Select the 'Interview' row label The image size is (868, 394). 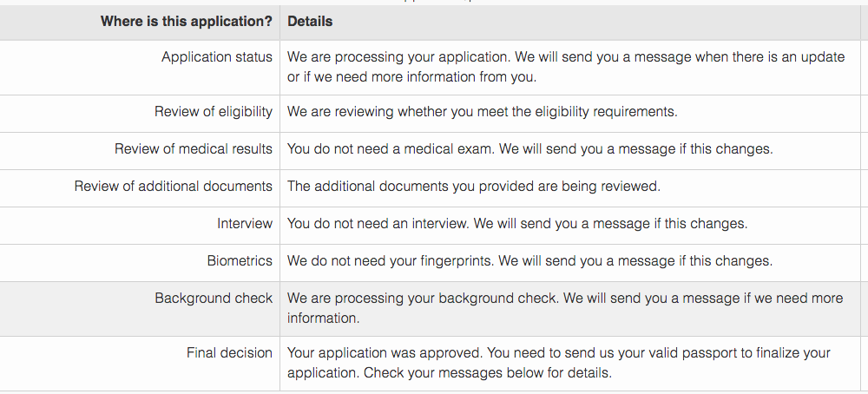pyautogui.click(x=245, y=224)
